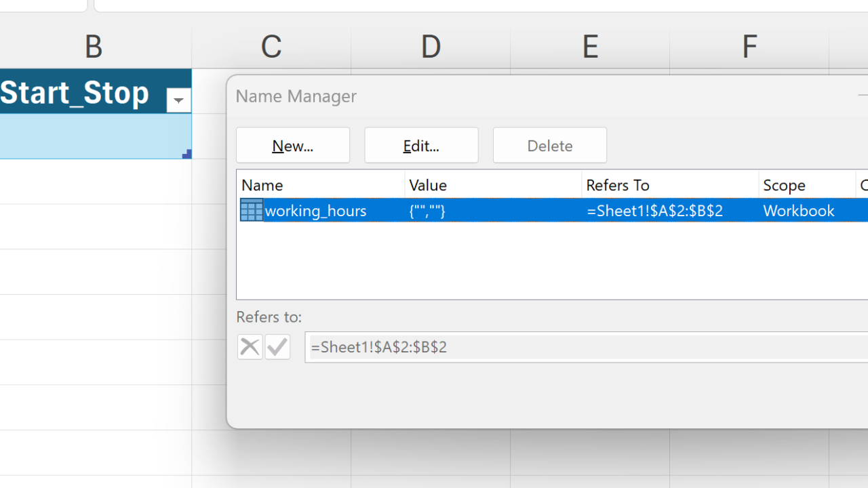This screenshot has height=488, width=868.
Task: Select column B header
Action: coord(94,47)
